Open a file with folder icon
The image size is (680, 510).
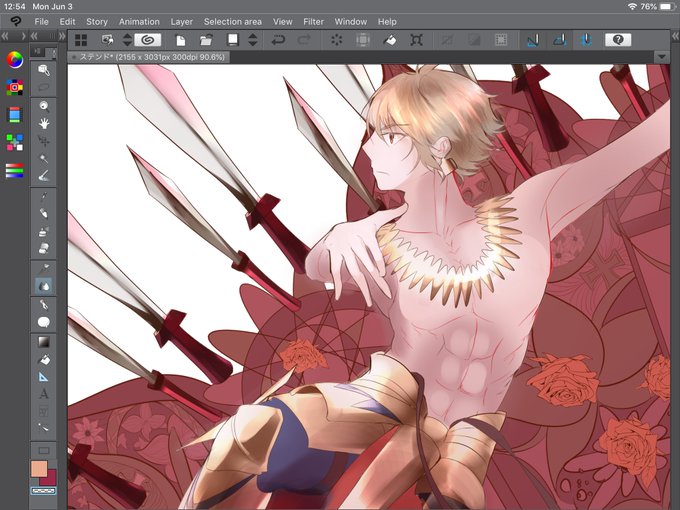[x=206, y=40]
